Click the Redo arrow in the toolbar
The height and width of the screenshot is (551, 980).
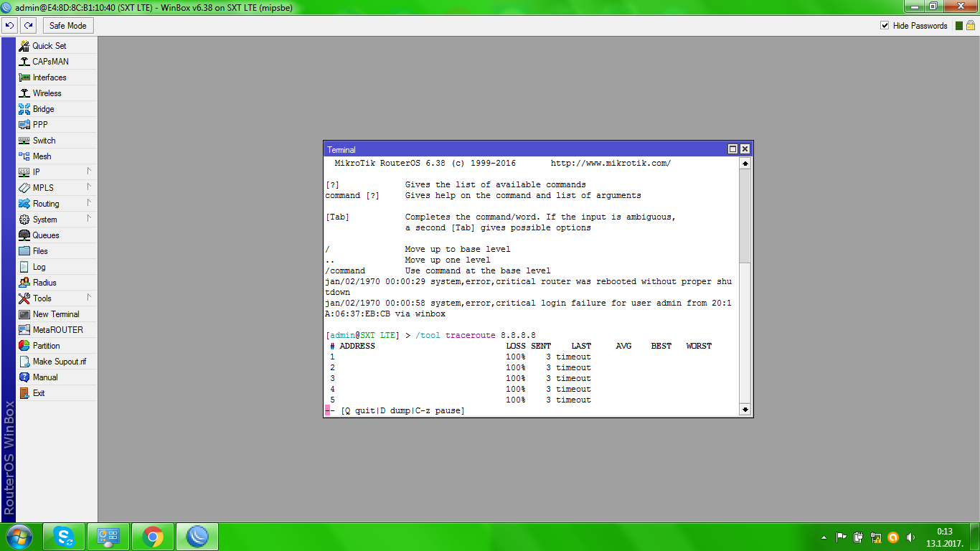coord(28,26)
